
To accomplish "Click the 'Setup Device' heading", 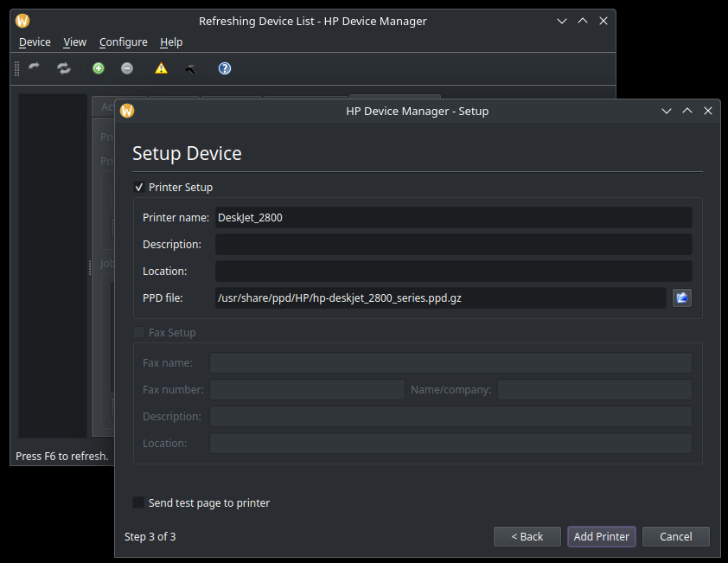I will click(x=187, y=153).
